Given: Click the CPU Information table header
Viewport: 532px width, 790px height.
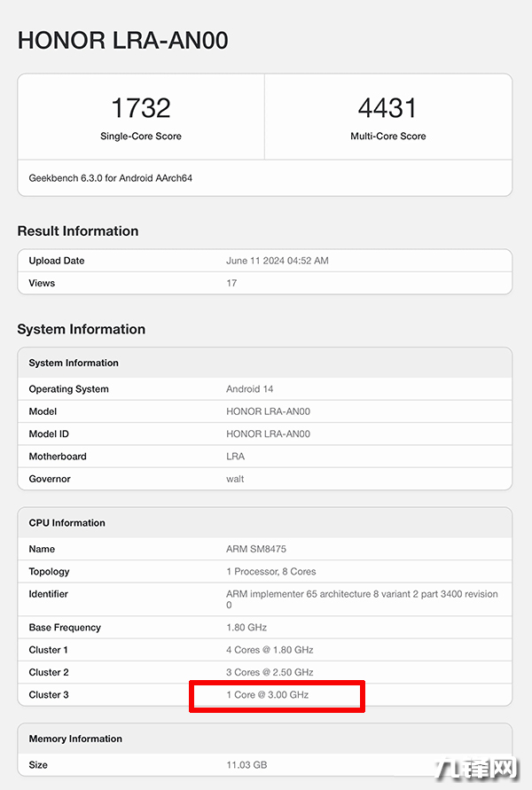Looking at the screenshot, I should [x=67, y=523].
